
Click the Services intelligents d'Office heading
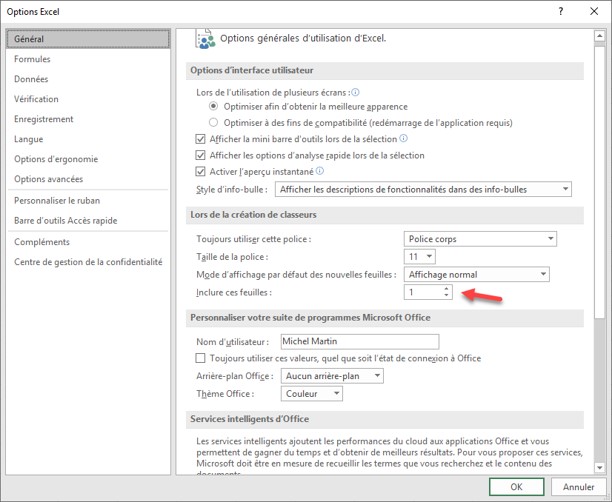click(249, 419)
